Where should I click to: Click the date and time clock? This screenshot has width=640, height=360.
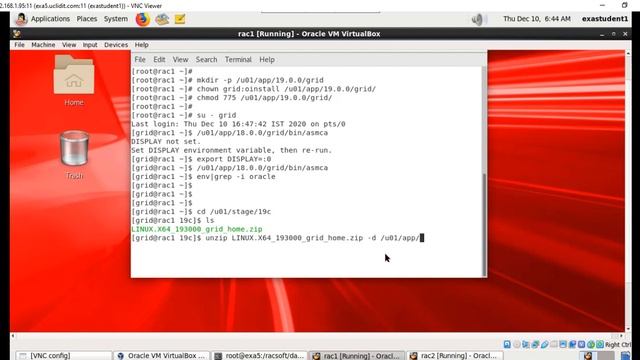click(x=537, y=19)
